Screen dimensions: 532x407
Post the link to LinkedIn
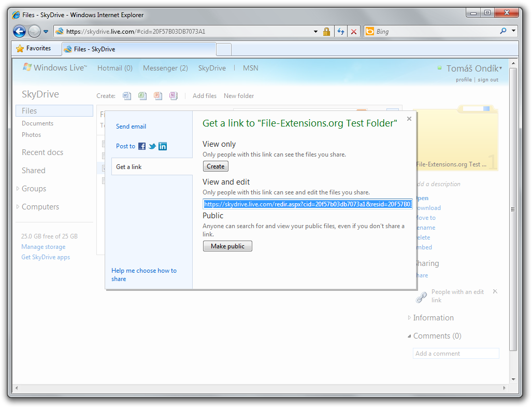pyautogui.click(x=163, y=146)
